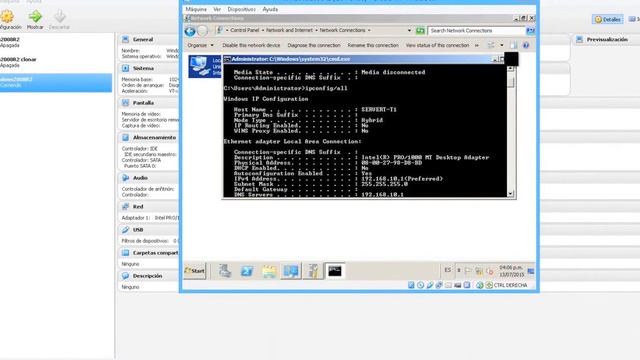
Task: Click Rename this connection
Action: [373, 45]
